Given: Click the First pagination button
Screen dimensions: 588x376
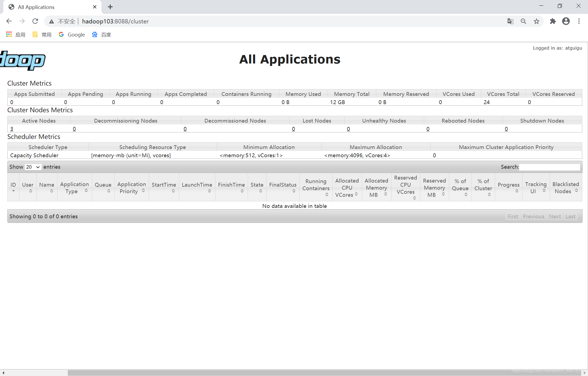Looking at the screenshot, I should point(513,216).
